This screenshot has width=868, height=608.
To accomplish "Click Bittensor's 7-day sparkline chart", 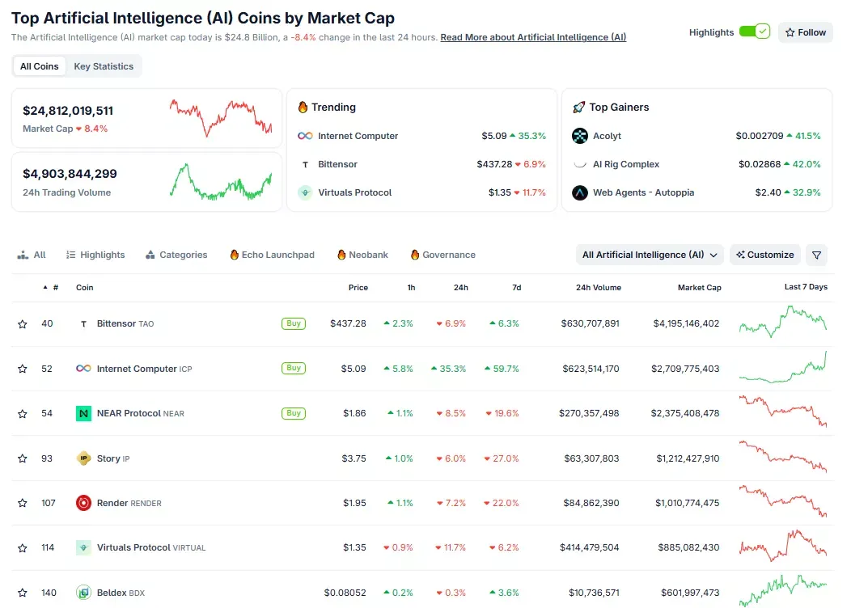I will click(782, 323).
